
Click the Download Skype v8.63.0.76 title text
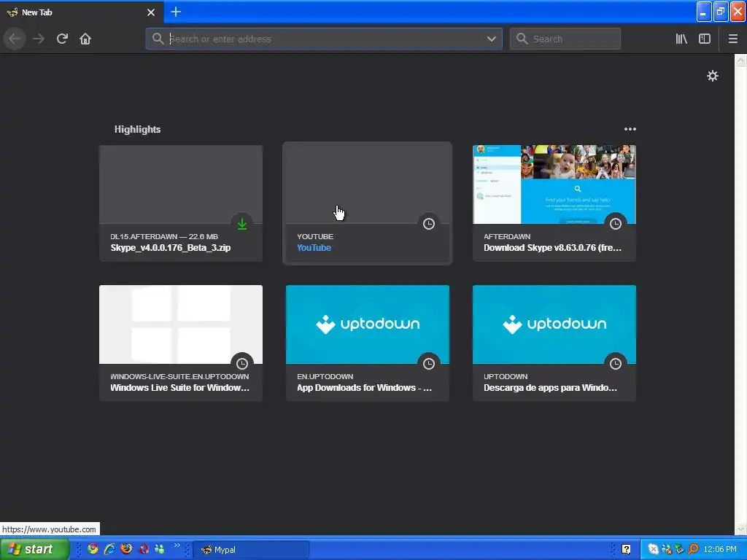(x=552, y=248)
